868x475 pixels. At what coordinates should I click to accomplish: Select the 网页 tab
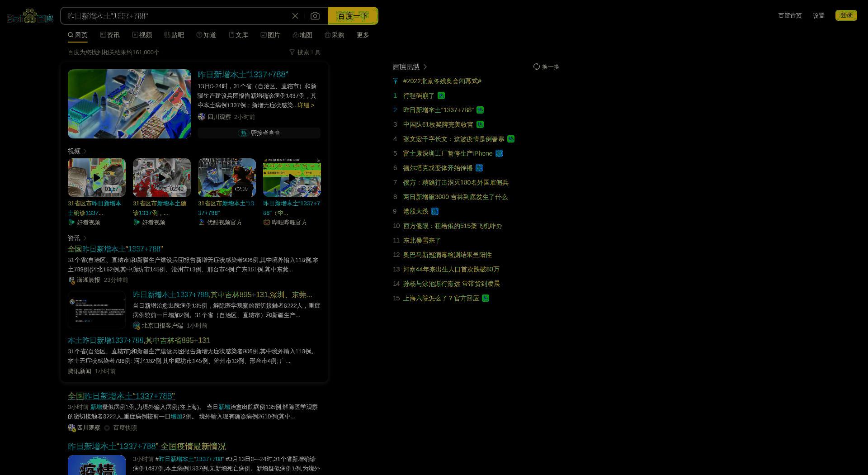pyautogui.click(x=78, y=35)
